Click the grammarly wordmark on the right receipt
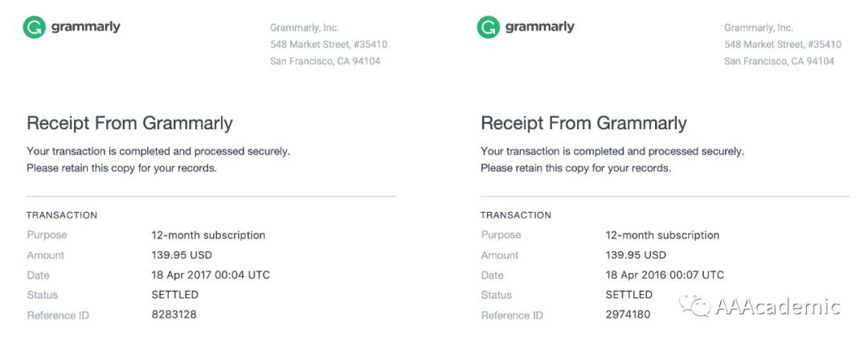This screenshot has height=342, width=868. pyautogui.click(x=539, y=26)
